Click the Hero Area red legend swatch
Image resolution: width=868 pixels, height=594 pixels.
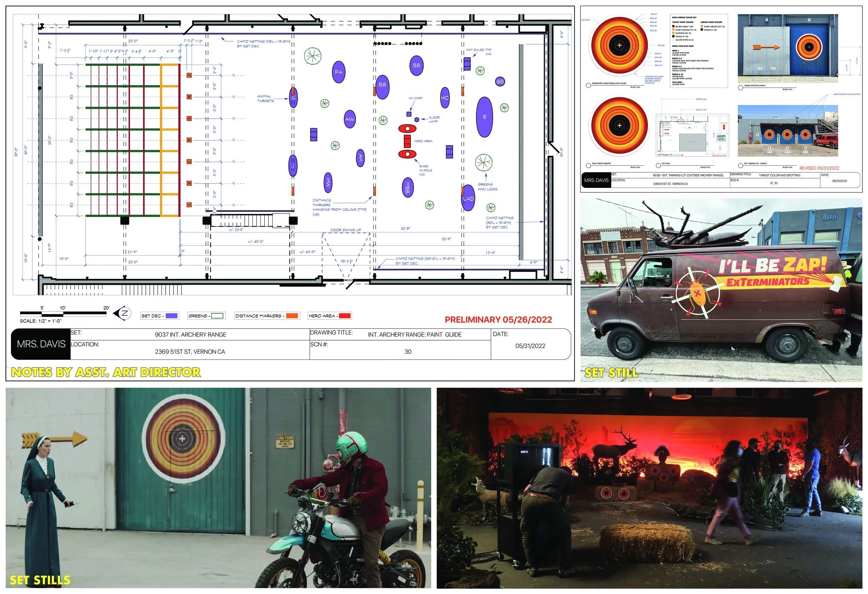coord(344,316)
